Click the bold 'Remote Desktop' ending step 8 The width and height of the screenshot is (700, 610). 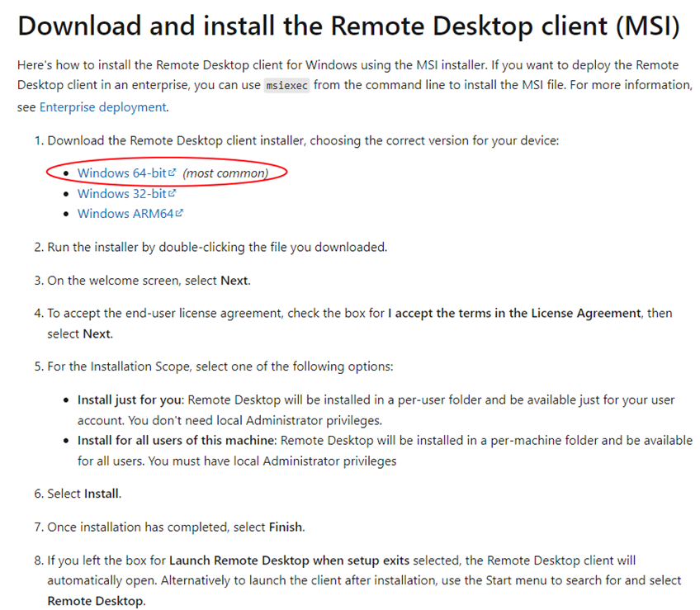96,601
